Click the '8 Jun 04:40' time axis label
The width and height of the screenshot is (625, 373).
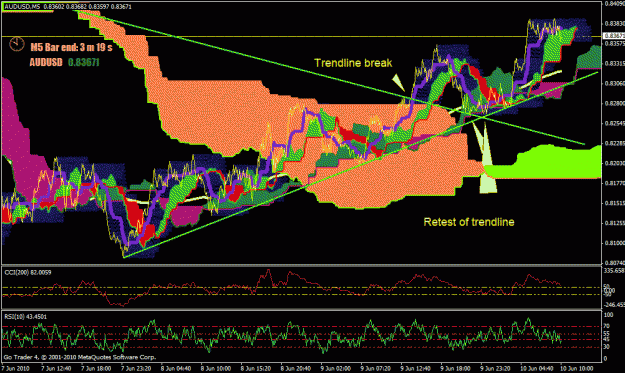click(176, 369)
